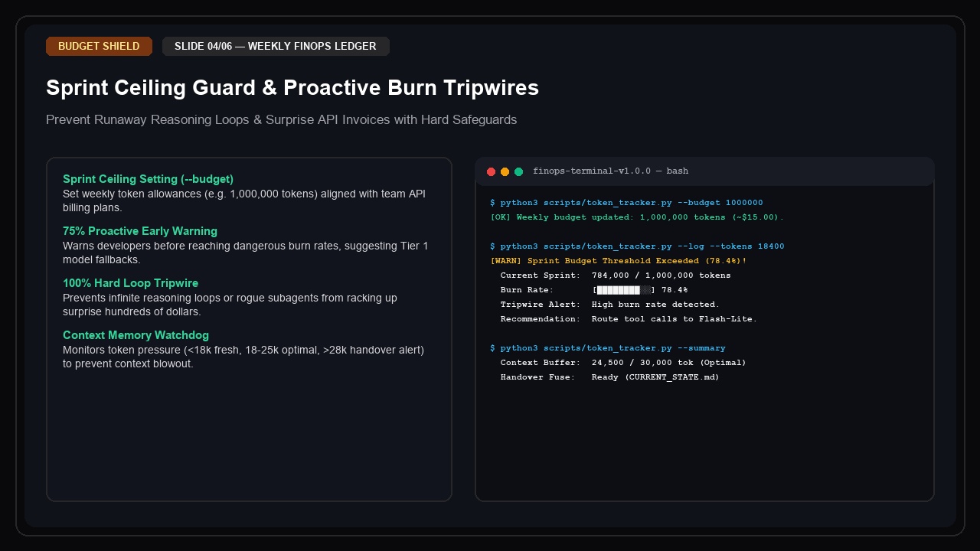Image resolution: width=980 pixels, height=551 pixels.
Task: Click the command with --budget 1000000
Action: click(626, 203)
